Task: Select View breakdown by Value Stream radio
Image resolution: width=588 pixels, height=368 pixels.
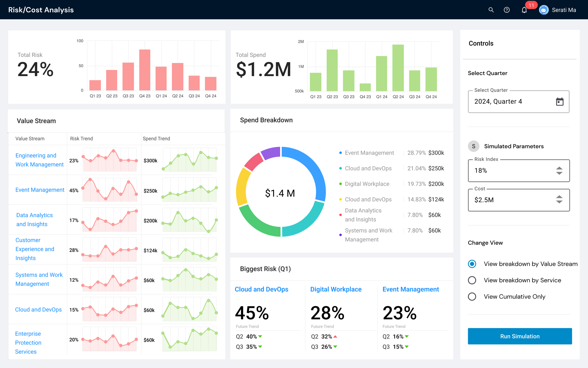Action: click(x=472, y=264)
